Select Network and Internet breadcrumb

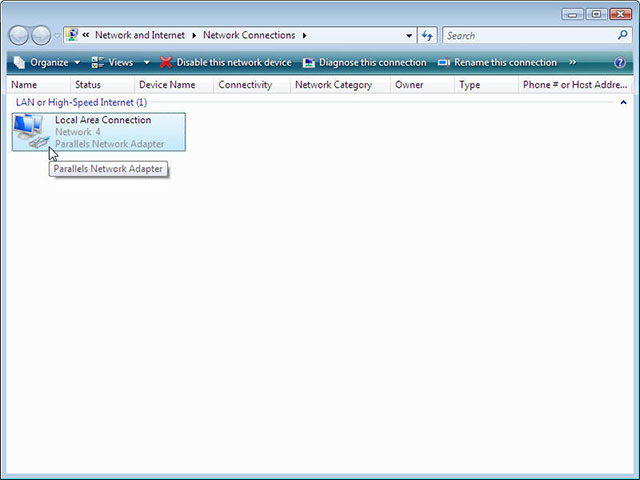(140, 35)
